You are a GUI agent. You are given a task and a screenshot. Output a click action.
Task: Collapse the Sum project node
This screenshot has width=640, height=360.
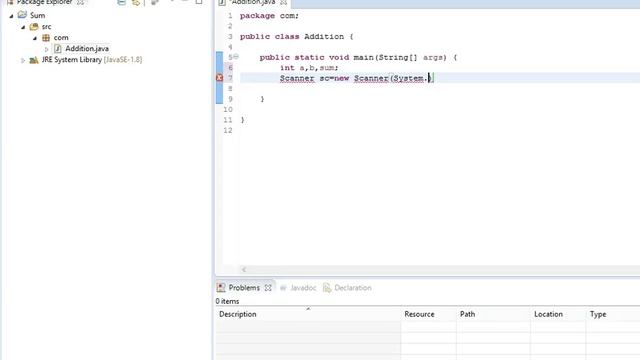click(11, 16)
